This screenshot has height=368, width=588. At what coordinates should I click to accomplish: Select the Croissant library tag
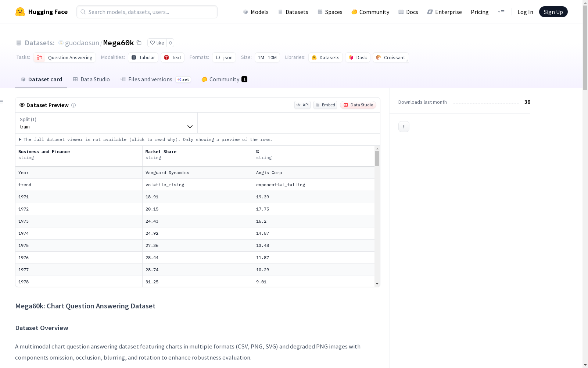[391, 57]
